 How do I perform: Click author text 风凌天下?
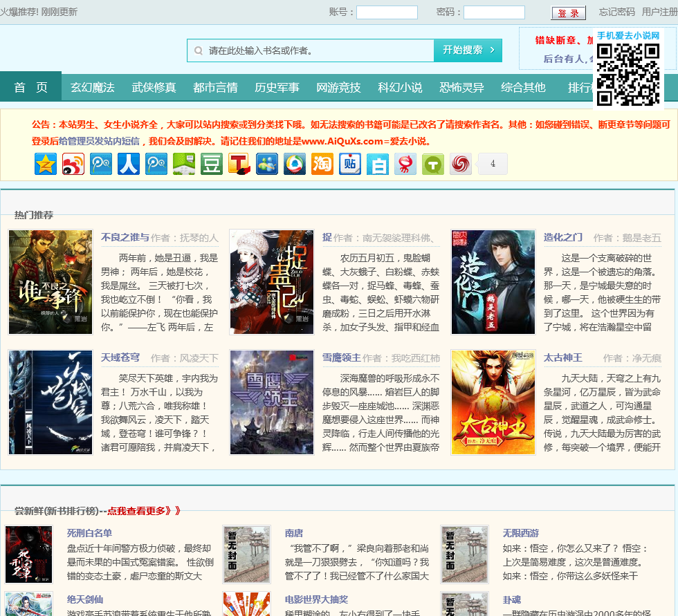(199, 358)
